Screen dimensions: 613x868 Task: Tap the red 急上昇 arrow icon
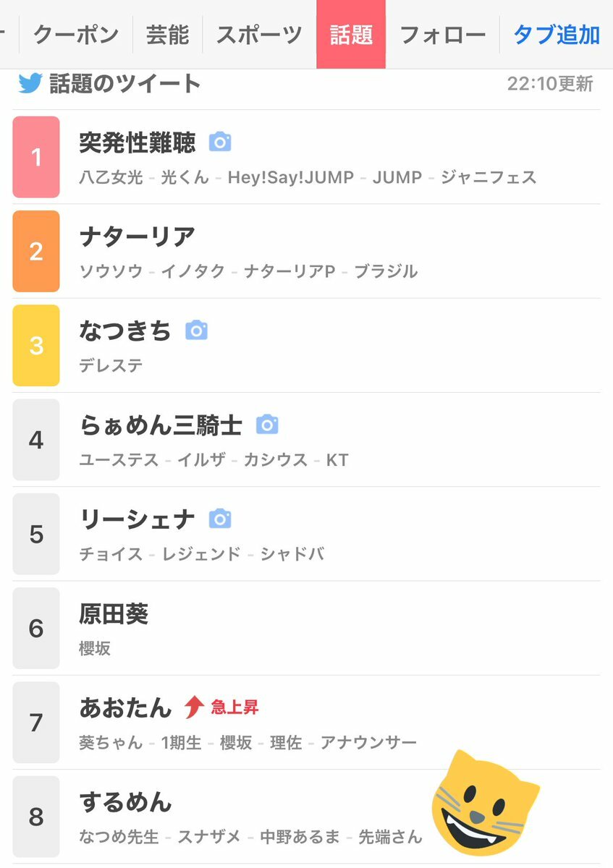194,707
